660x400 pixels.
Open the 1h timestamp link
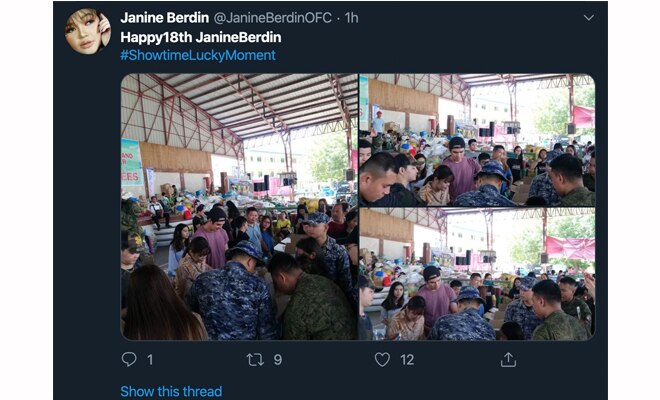pos(351,18)
